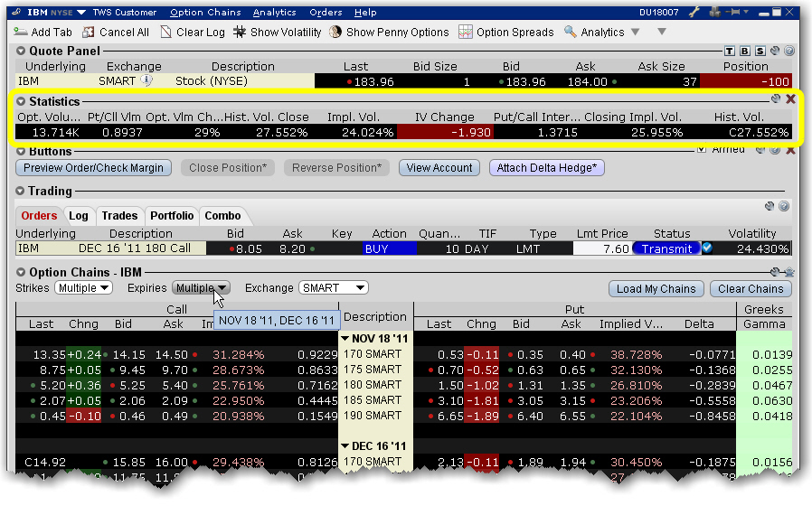Switch to the Portfolio tab
The width and height of the screenshot is (812, 506).
(172, 216)
